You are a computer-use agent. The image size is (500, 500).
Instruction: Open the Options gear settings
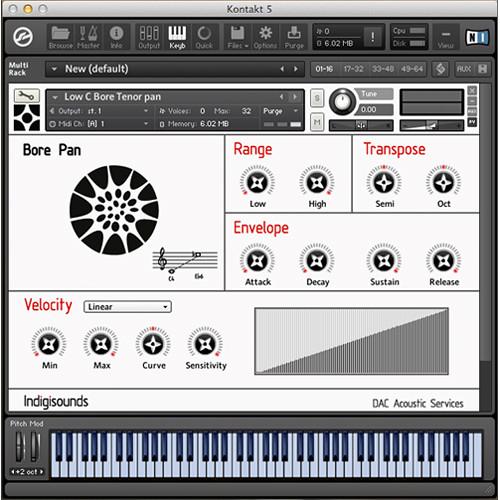pyautogui.click(x=265, y=37)
